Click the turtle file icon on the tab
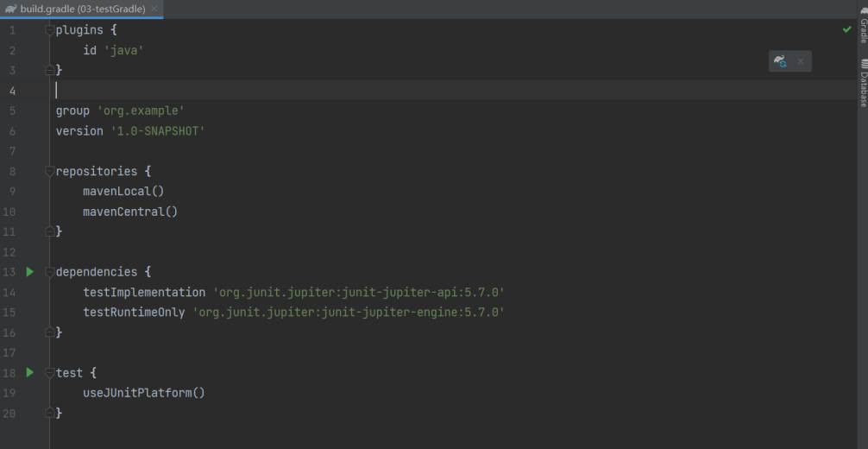This screenshot has height=449, width=868. [10, 9]
